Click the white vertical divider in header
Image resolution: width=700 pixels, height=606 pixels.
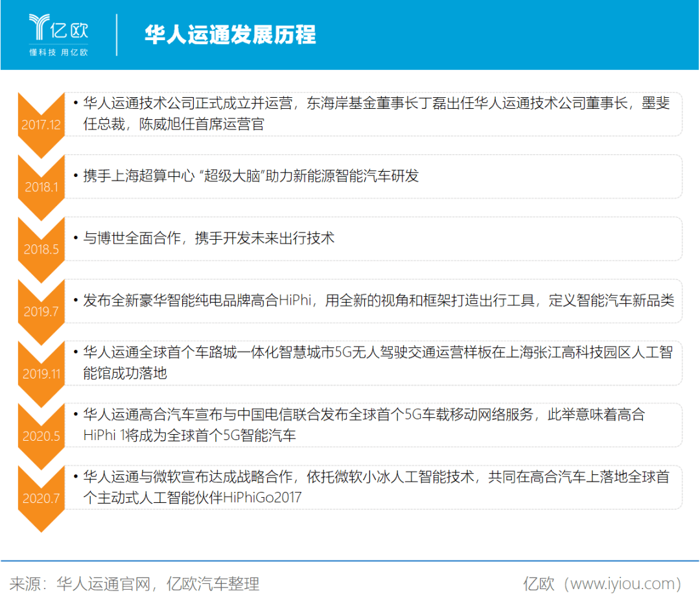point(117,34)
